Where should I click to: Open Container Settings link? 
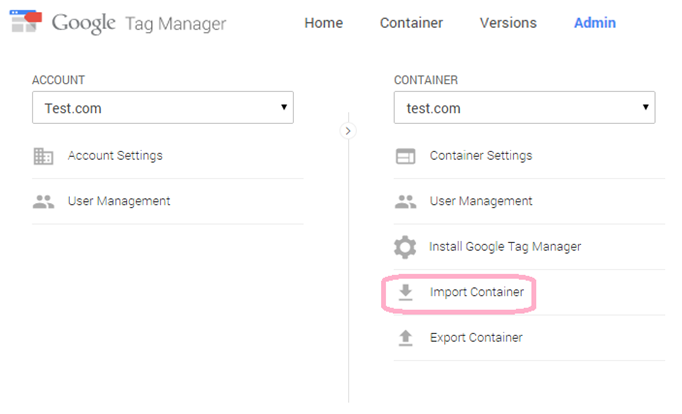pos(481,156)
